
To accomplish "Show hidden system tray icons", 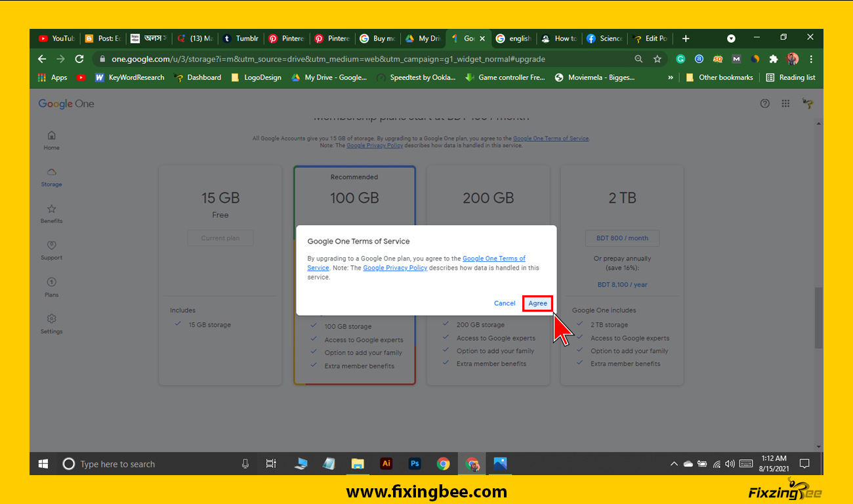I will 674,464.
